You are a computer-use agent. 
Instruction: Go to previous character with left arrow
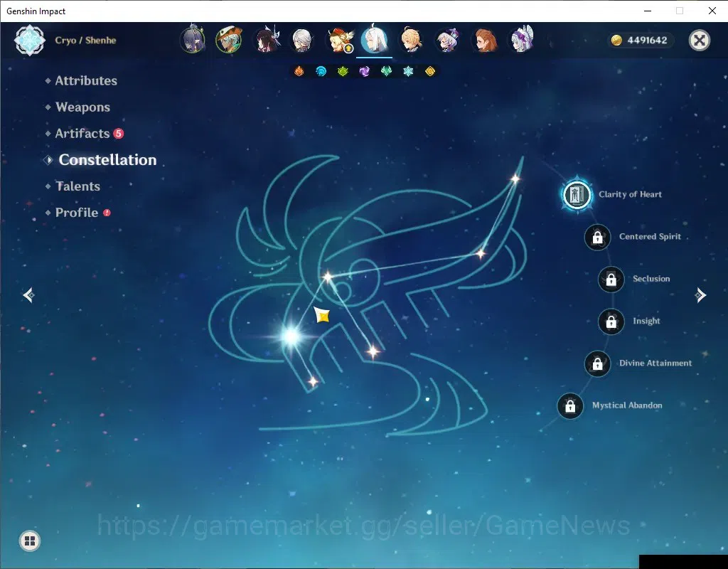click(x=28, y=295)
